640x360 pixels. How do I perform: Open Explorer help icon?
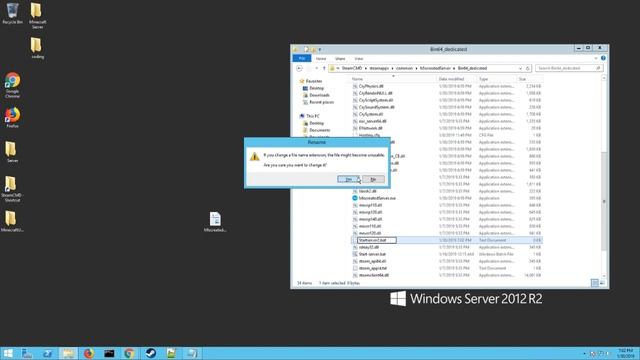pos(603,58)
